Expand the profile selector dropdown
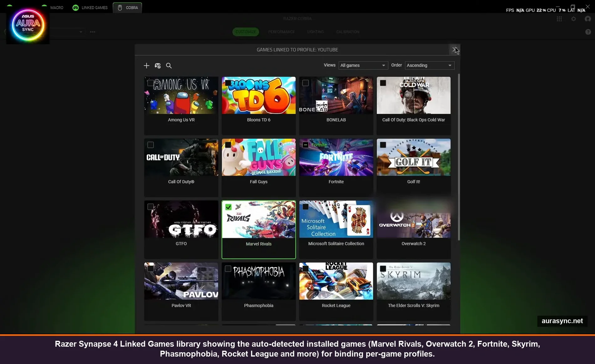595x364 pixels. pyautogui.click(x=80, y=32)
